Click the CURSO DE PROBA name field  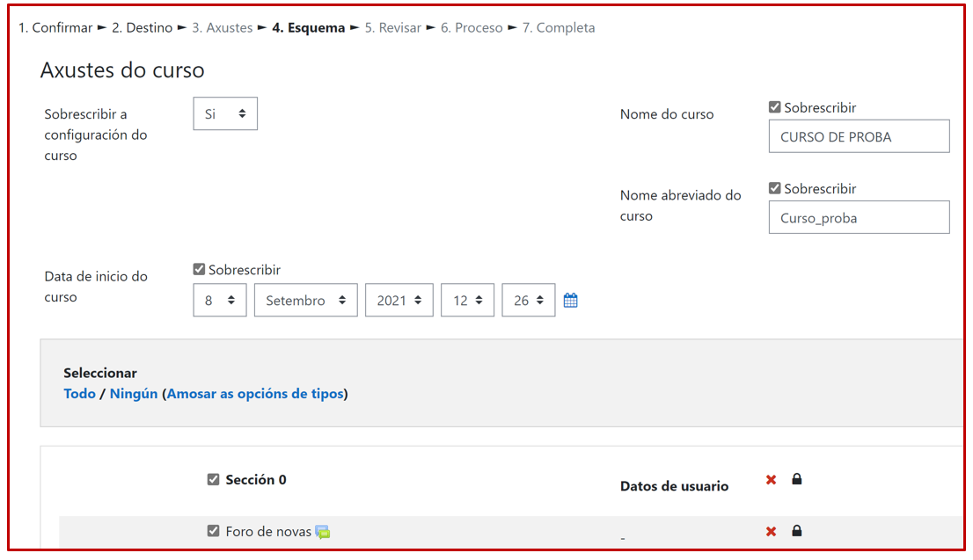859,137
